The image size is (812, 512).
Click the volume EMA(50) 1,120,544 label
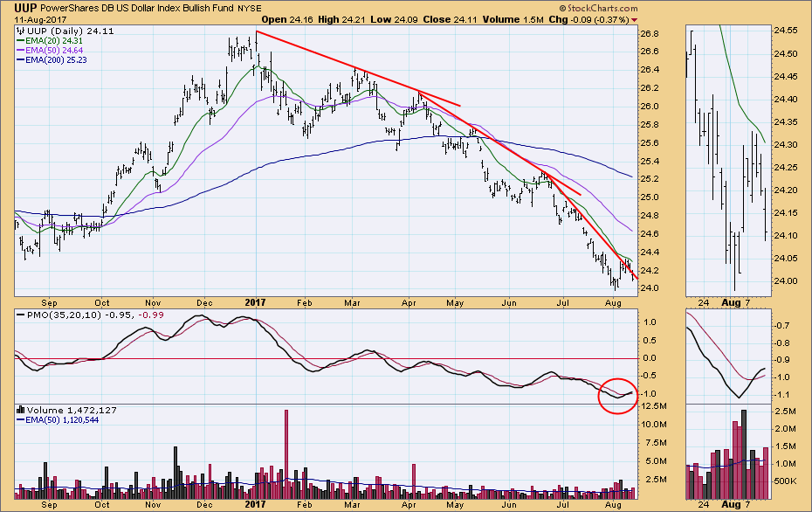pyautogui.click(x=62, y=419)
